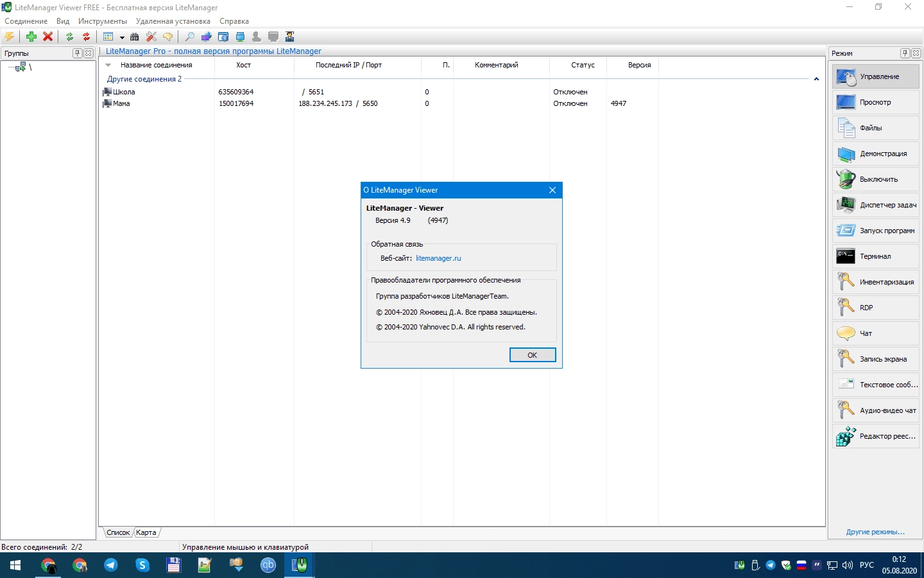Select Демонстрация mode

876,153
